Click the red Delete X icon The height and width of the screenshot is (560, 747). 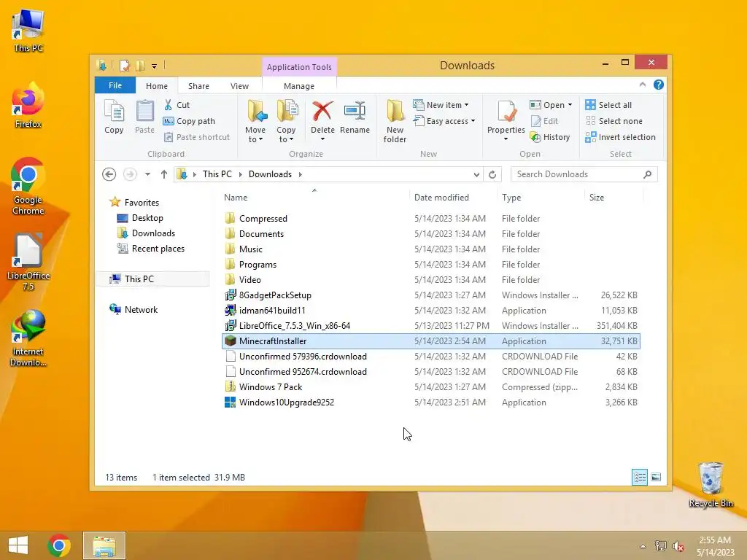pyautogui.click(x=322, y=112)
